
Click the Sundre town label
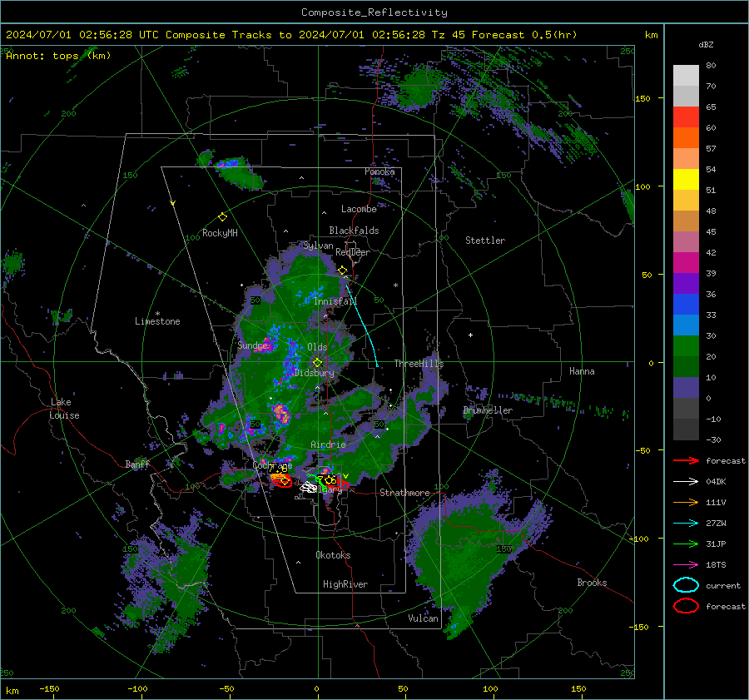[x=252, y=345]
